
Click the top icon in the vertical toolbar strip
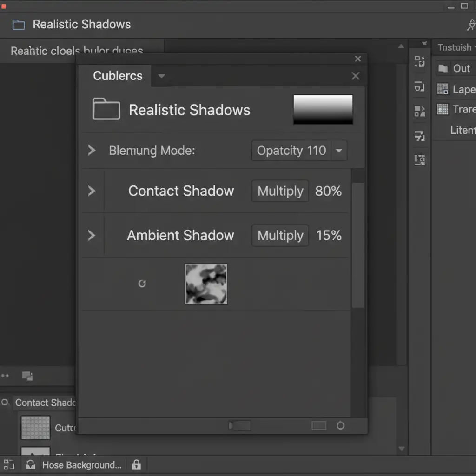(419, 62)
